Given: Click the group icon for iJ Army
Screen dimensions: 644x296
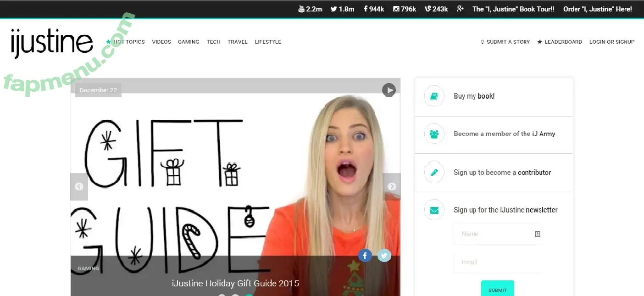Looking at the screenshot, I should coord(434,134).
